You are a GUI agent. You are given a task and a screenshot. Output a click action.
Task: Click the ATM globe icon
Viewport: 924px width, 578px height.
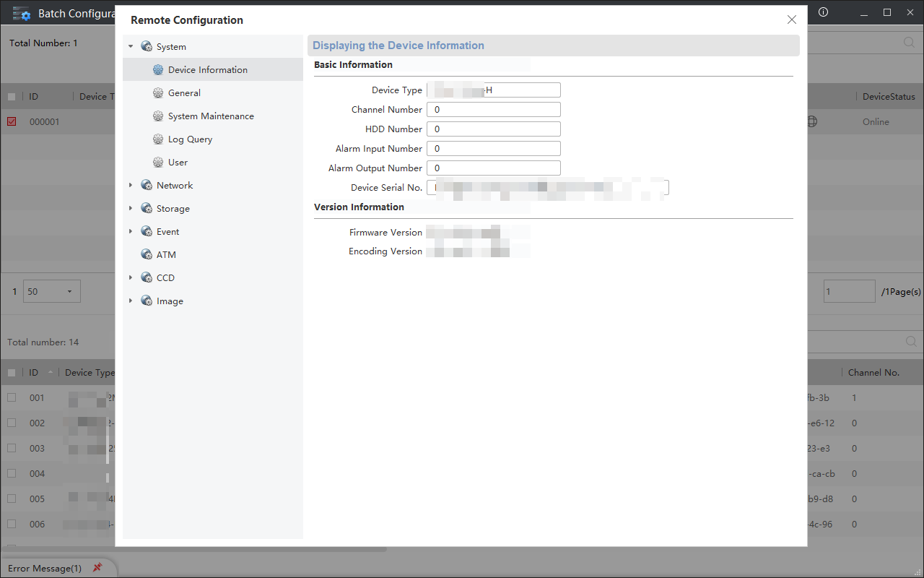[146, 254]
